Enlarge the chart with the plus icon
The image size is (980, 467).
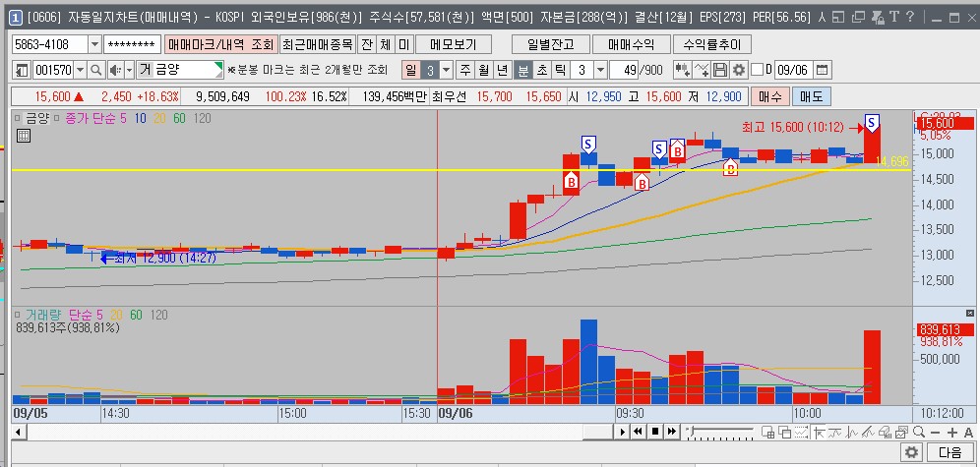[x=951, y=433]
